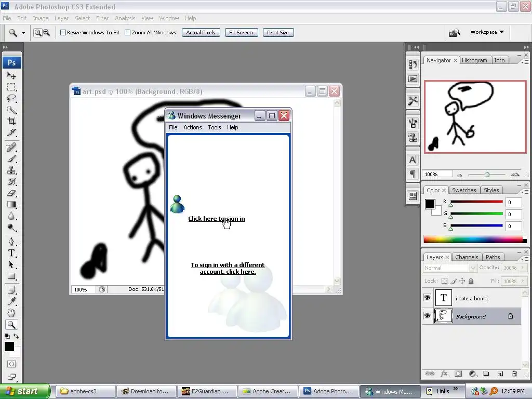Toggle lock image pixels
532x399 pixels.
(x=454, y=281)
